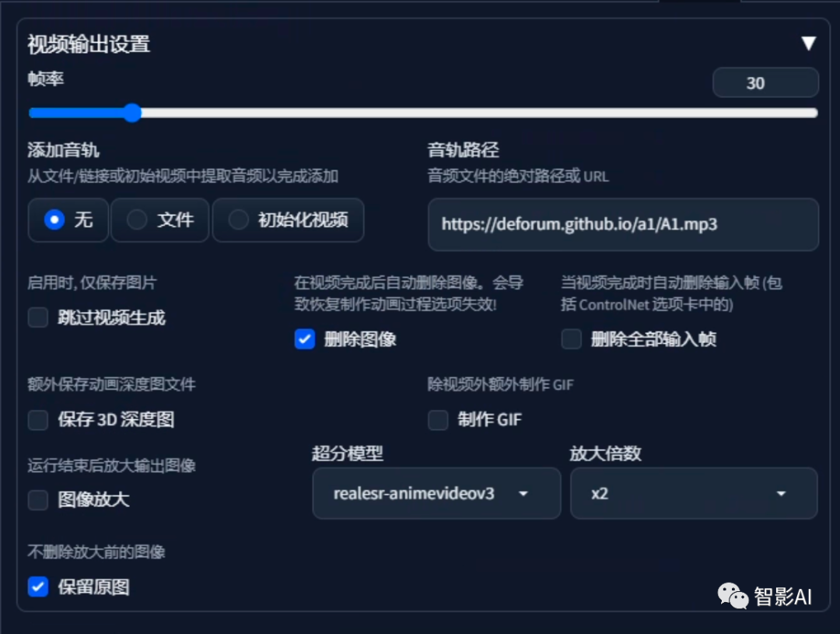The width and height of the screenshot is (840, 634).
Task: Enable the 制作 GIF checkbox
Action: click(x=438, y=420)
